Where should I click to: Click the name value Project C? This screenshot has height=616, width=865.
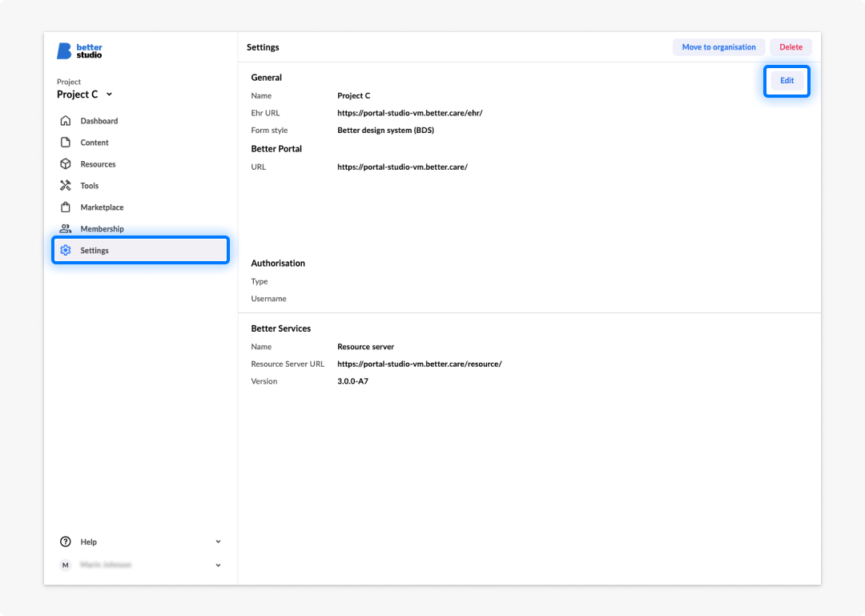[x=354, y=95]
